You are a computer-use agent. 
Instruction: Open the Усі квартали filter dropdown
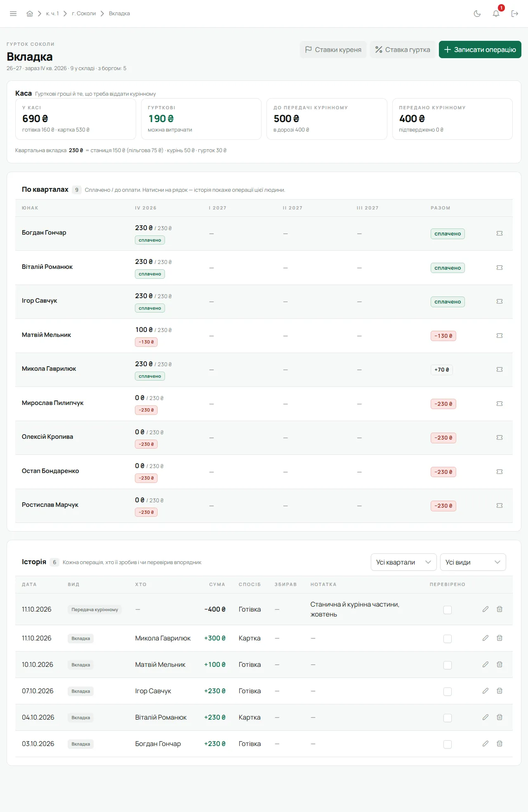point(403,562)
